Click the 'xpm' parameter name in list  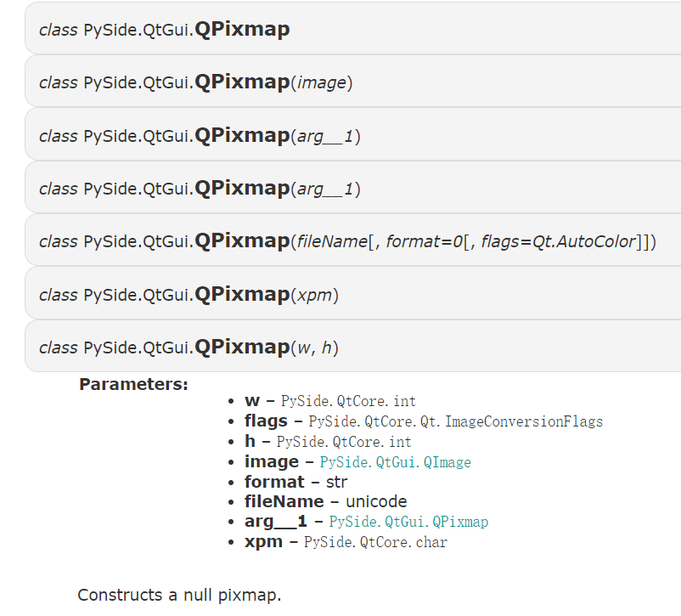pyautogui.click(x=263, y=541)
